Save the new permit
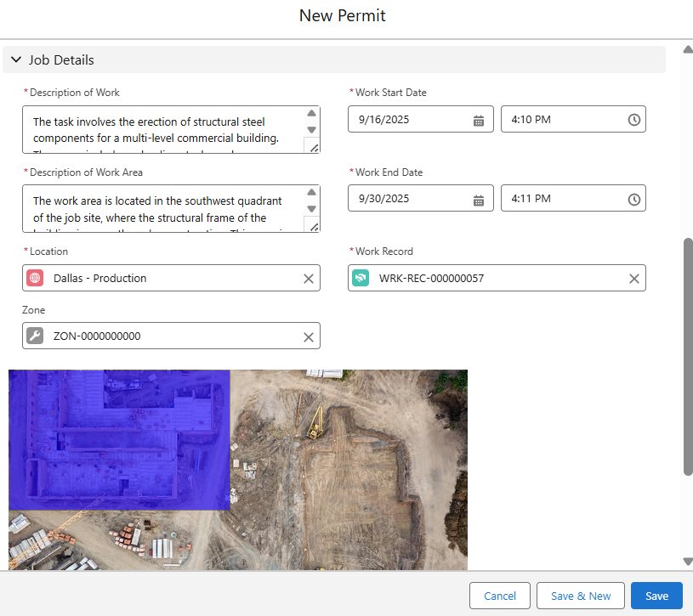The height and width of the screenshot is (616, 693). coord(656,596)
